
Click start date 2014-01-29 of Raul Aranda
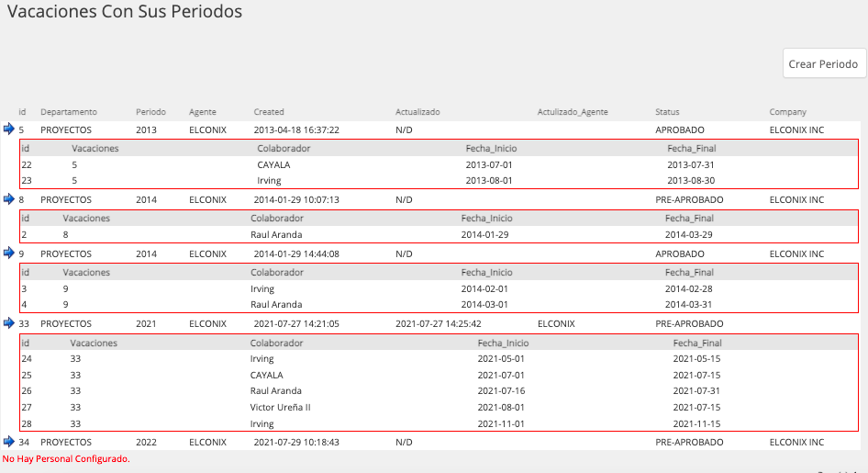(485, 234)
